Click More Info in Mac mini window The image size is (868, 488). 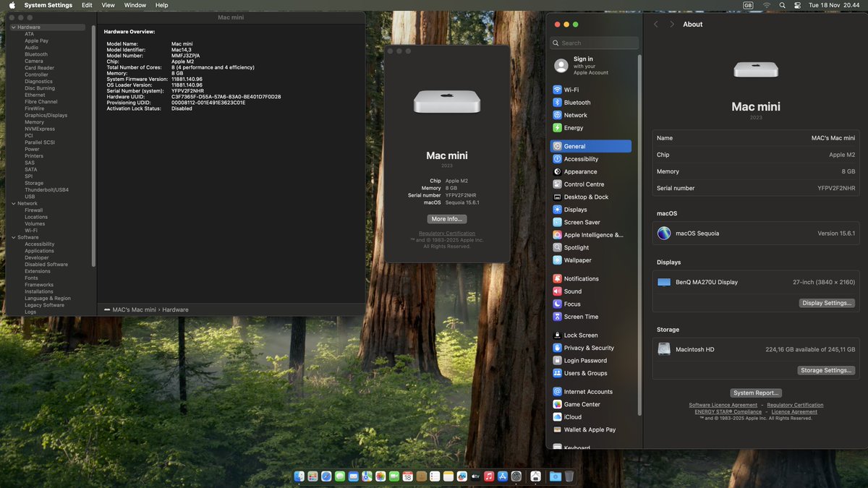446,219
